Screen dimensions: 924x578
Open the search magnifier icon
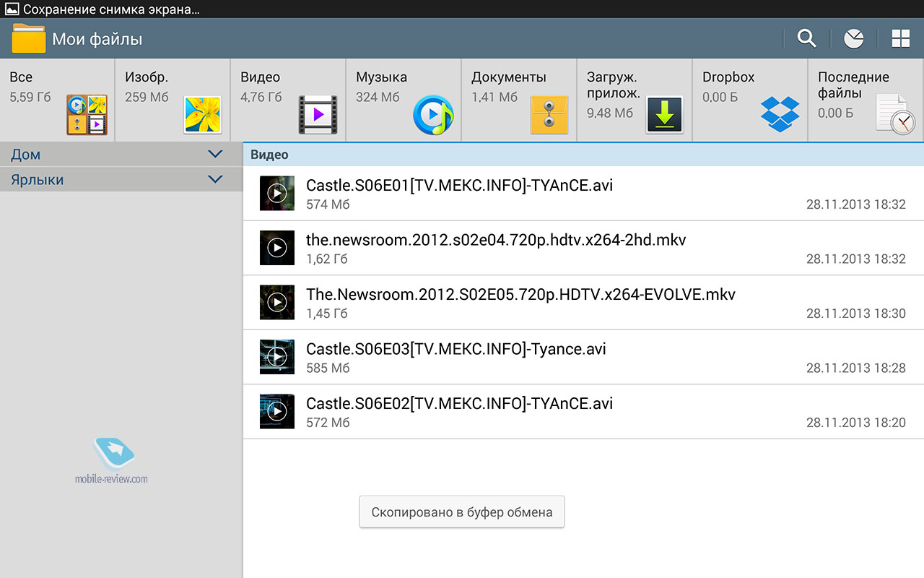coord(806,38)
